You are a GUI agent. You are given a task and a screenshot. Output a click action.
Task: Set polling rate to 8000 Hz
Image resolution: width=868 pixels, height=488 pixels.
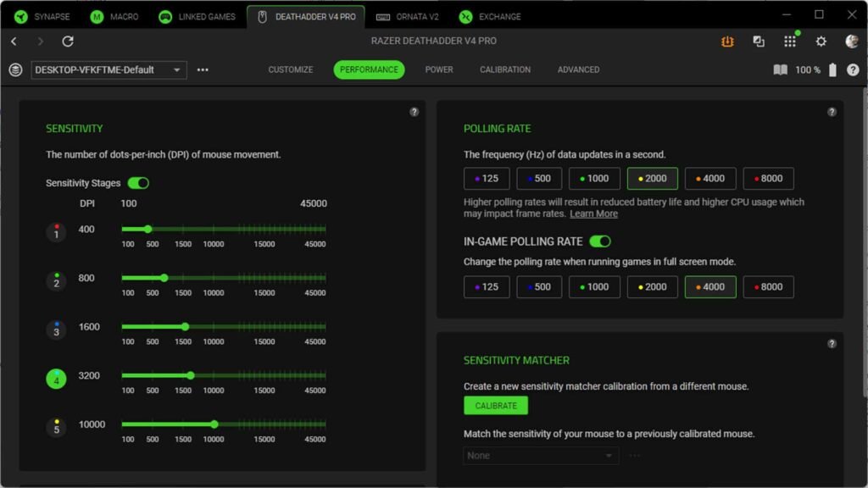(768, 178)
